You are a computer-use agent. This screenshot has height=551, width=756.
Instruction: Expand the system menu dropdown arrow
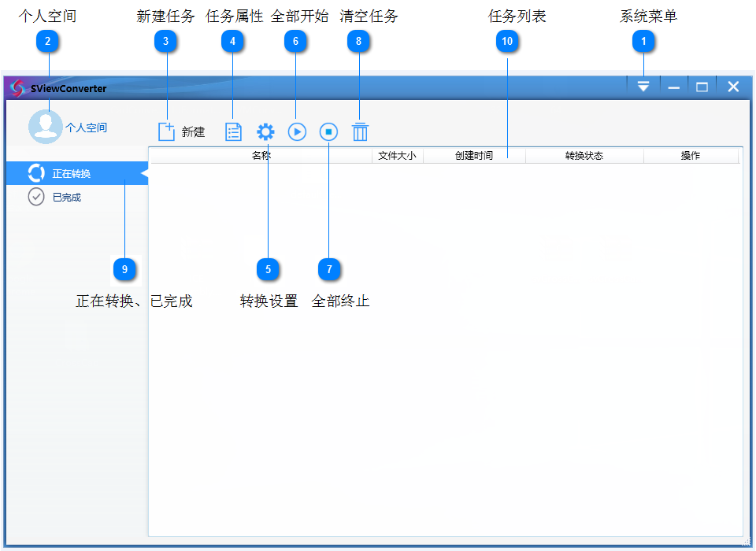(643, 87)
